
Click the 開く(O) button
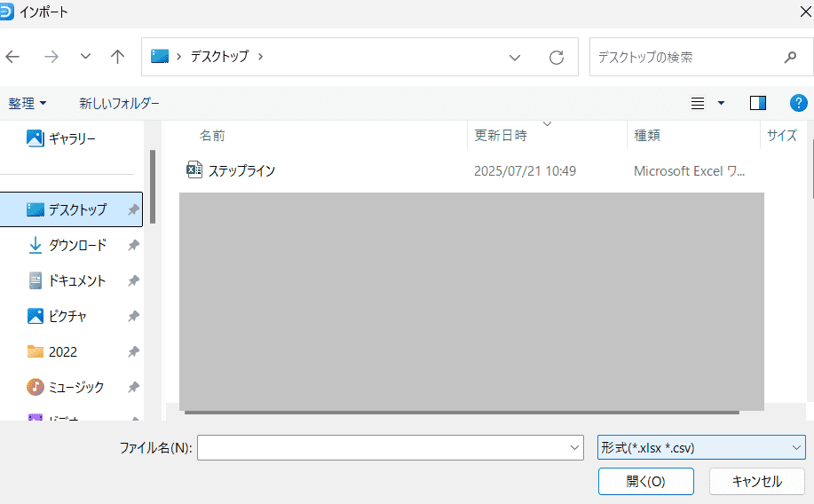pos(645,481)
